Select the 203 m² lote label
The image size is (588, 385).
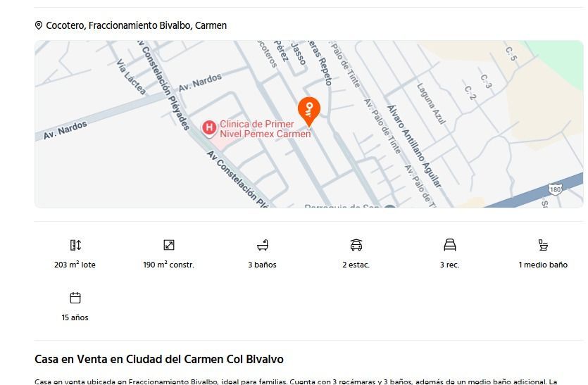click(75, 265)
